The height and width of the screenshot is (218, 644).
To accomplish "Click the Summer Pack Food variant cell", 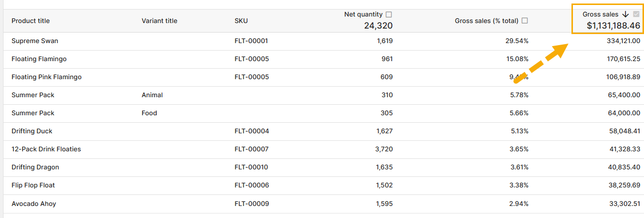I will point(149,113).
